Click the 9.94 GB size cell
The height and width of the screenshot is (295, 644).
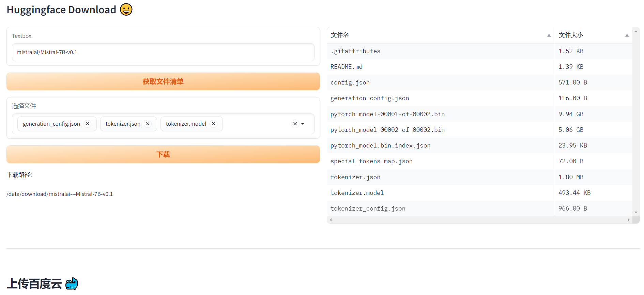point(594,114)
